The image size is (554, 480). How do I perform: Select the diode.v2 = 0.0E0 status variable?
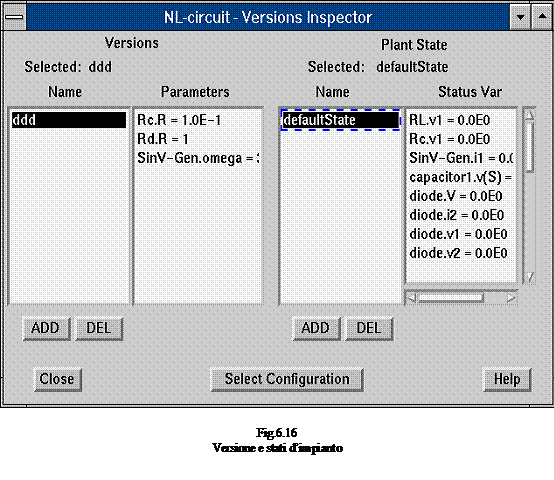(x=458, y=253)
